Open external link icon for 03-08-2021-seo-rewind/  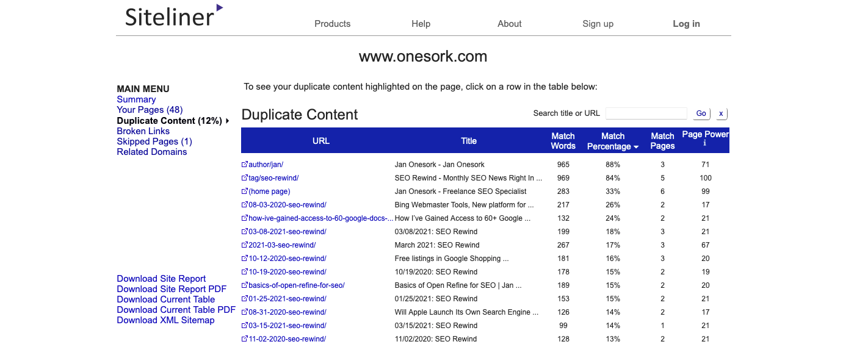[x=245, y=232]
